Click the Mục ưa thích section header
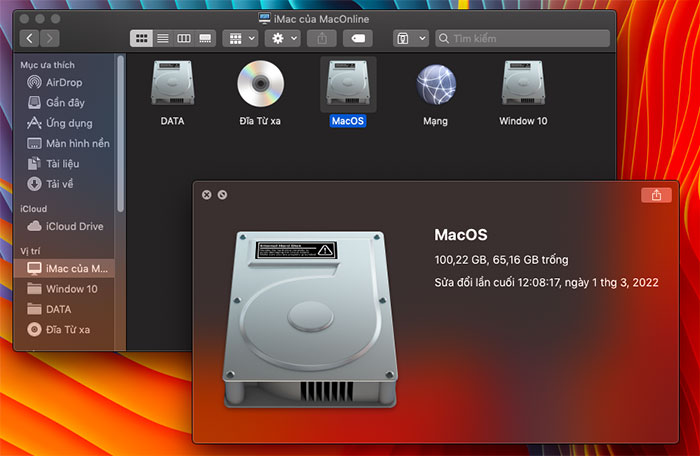700x456 pixels. pyautogui.click(x=47, y=65)
